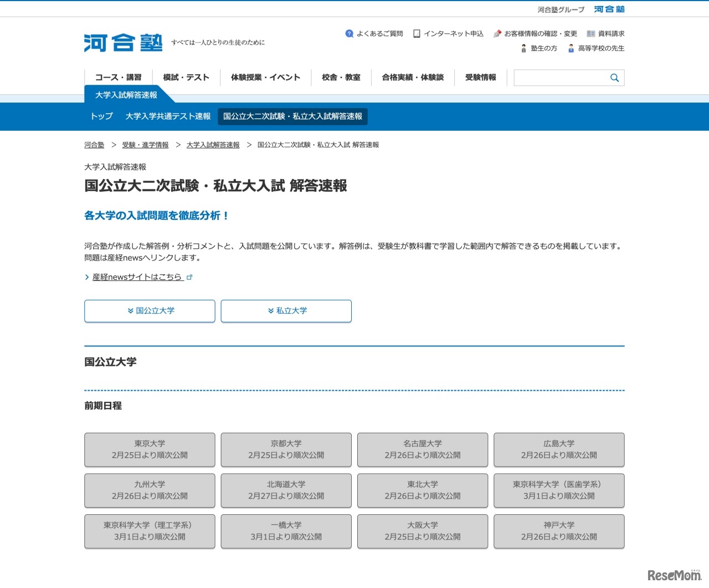Image resolution: width=709 pixels, height=588 pixels.
Task: Click the external link icon beside 産経news
Action: click(189, 277)
